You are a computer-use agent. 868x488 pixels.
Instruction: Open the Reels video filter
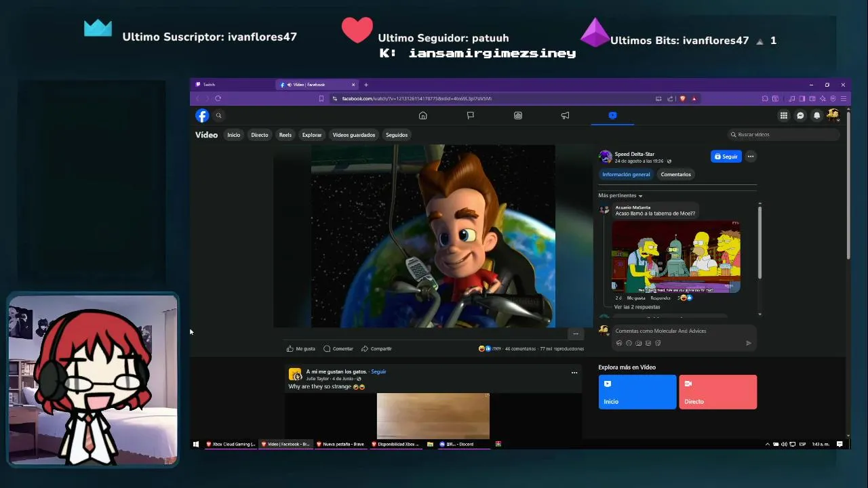(x=285, y=135)
